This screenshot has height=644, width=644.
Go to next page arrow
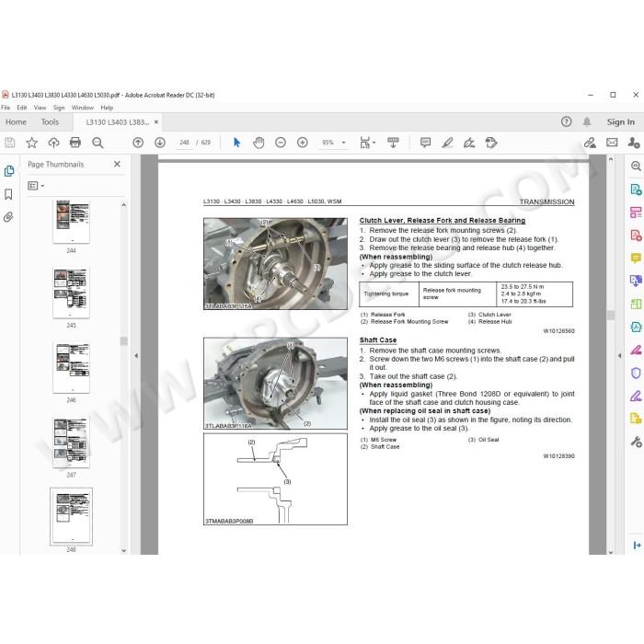coord(160,143)
